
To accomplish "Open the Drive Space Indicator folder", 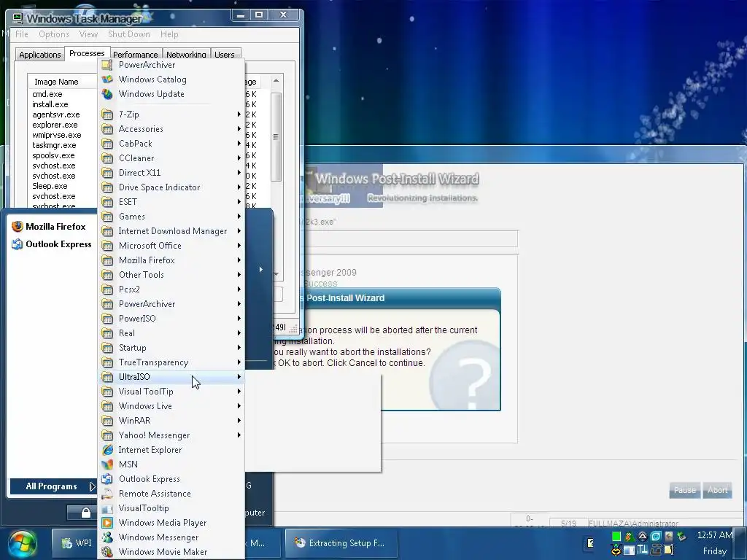I will (x=171, y=187).
